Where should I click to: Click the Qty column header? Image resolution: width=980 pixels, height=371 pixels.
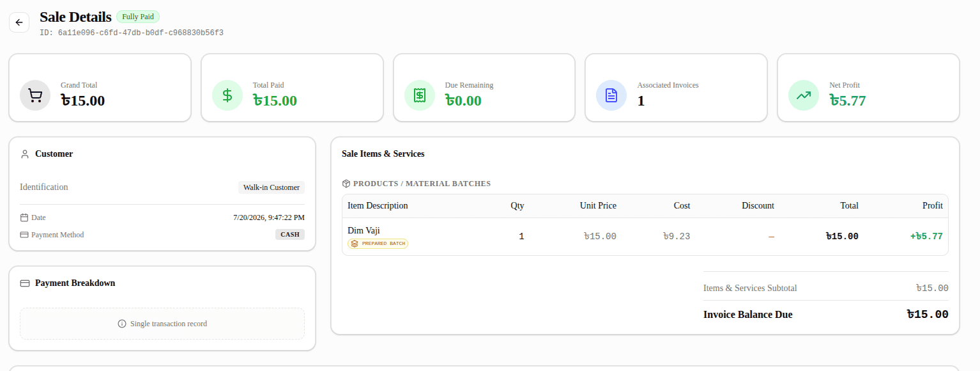coord(517,205)
